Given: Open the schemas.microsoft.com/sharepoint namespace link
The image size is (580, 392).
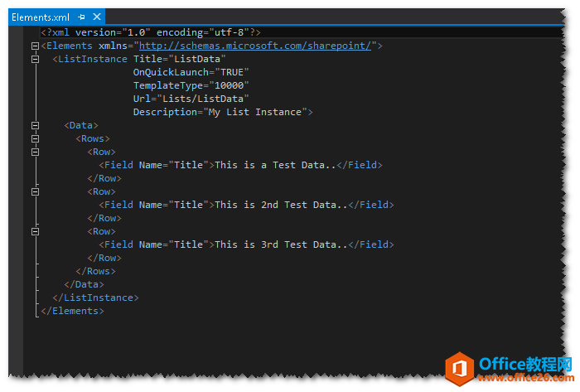Looking at the screenshot, I should [255, 46].
